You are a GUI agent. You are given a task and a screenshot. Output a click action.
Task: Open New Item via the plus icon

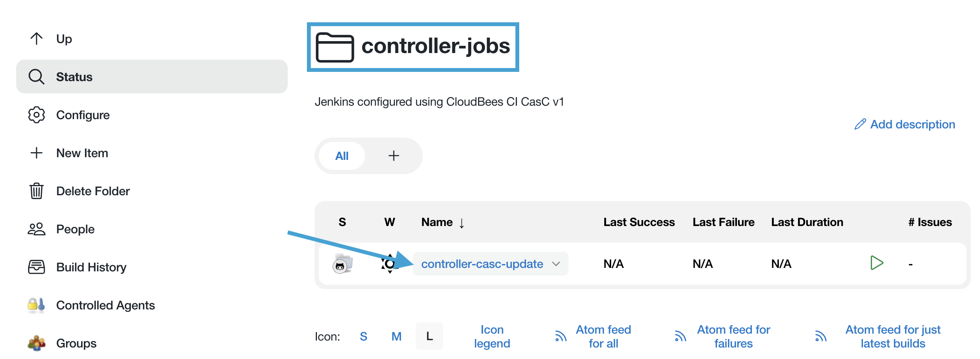(37, 153)
